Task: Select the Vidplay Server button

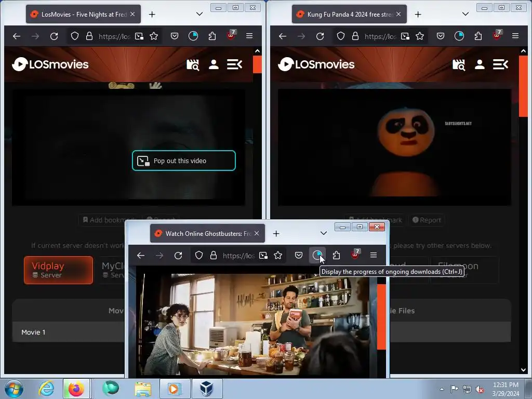Action: tap(58, 270)
